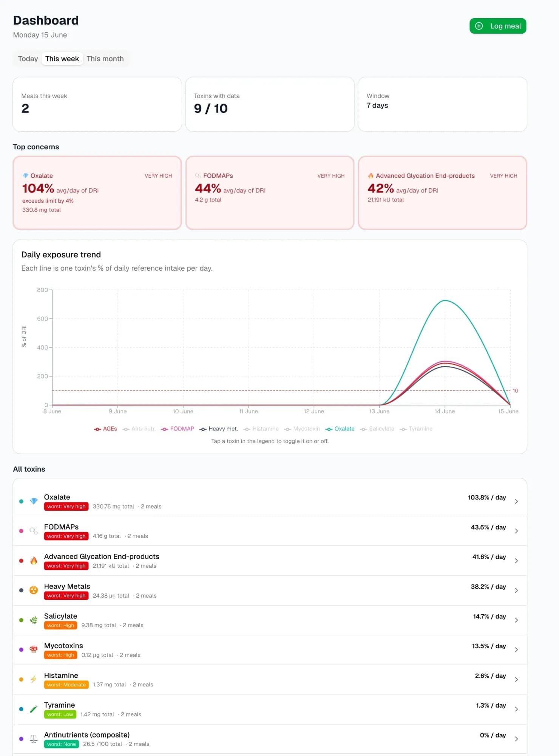Click the 13.5% / day value
This screenshot has height=756, width=559.
(489, 646)
